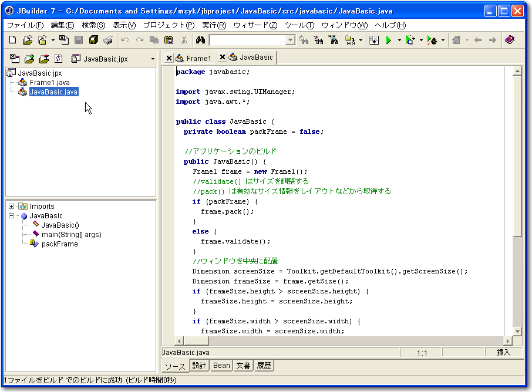
Task: Click the Paste clipboard icon
Action: [x=169, y=40]
